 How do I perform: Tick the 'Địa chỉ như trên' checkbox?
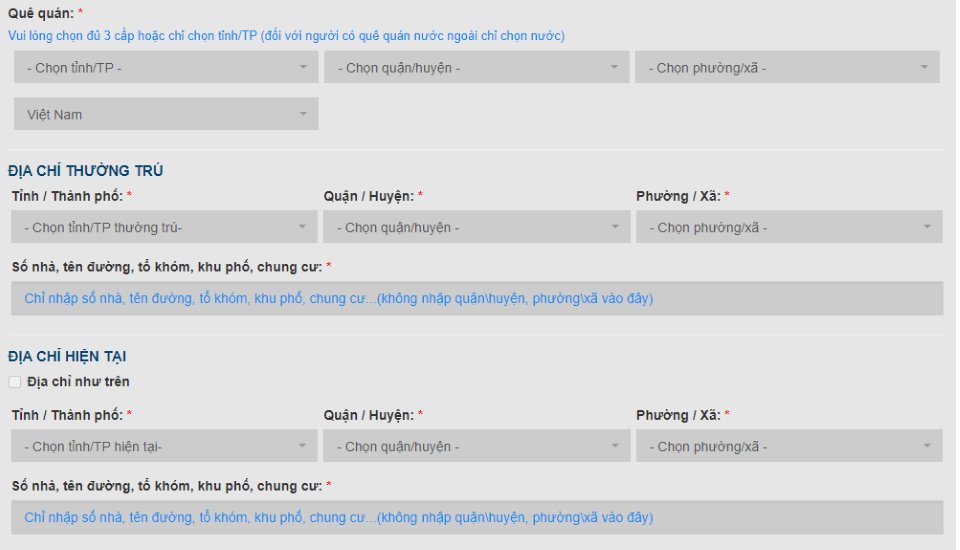tap(14, 382)
